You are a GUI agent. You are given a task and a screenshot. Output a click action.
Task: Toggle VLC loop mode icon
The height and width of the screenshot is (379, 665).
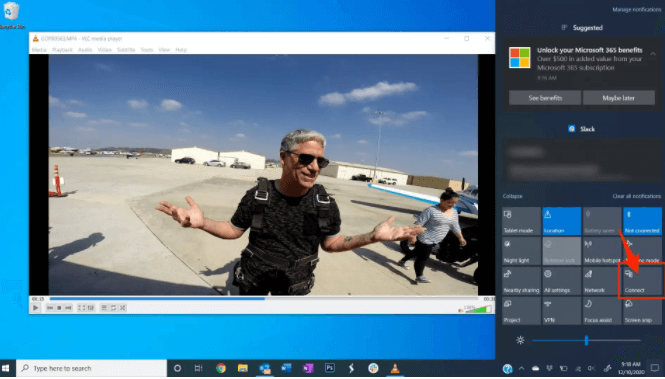coord(113,309)
